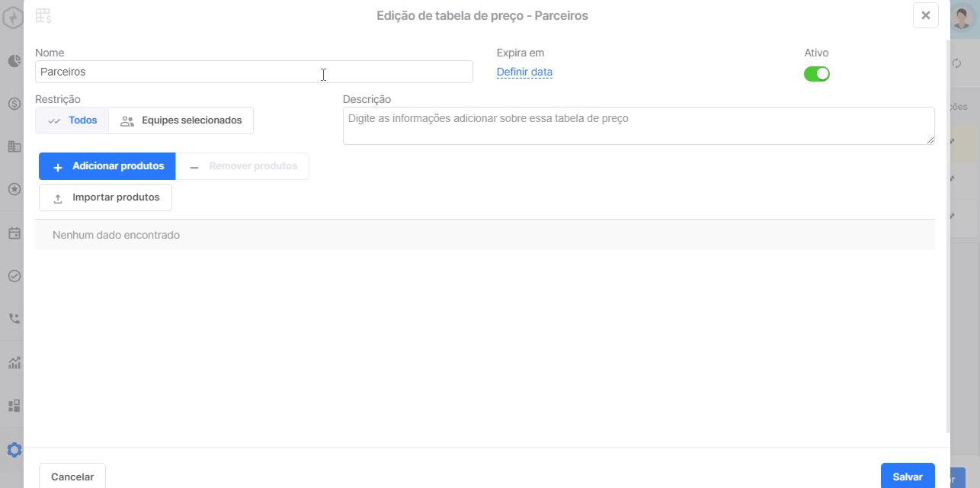Open the phone calls sidebar icon

pyautogui.click(x=14, y=319)
